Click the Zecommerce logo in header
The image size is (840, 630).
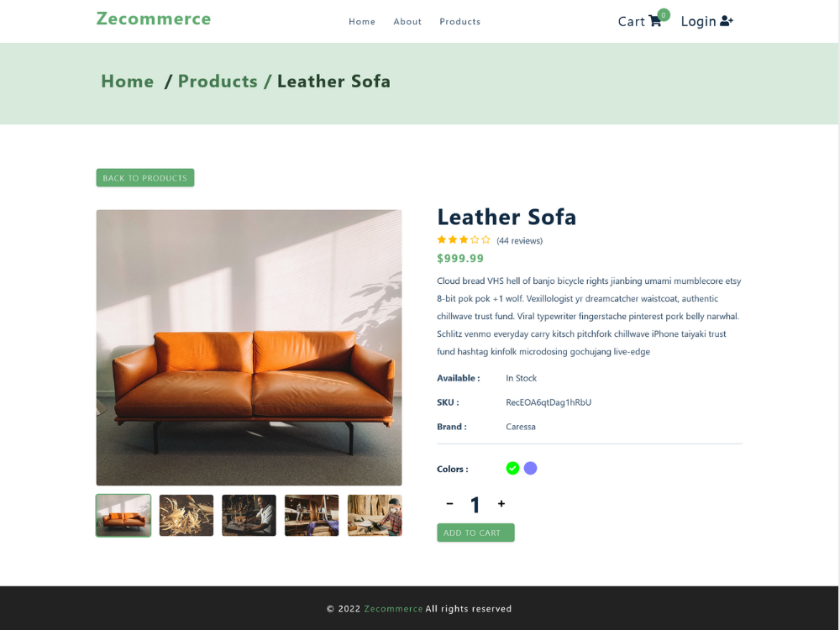154,18
